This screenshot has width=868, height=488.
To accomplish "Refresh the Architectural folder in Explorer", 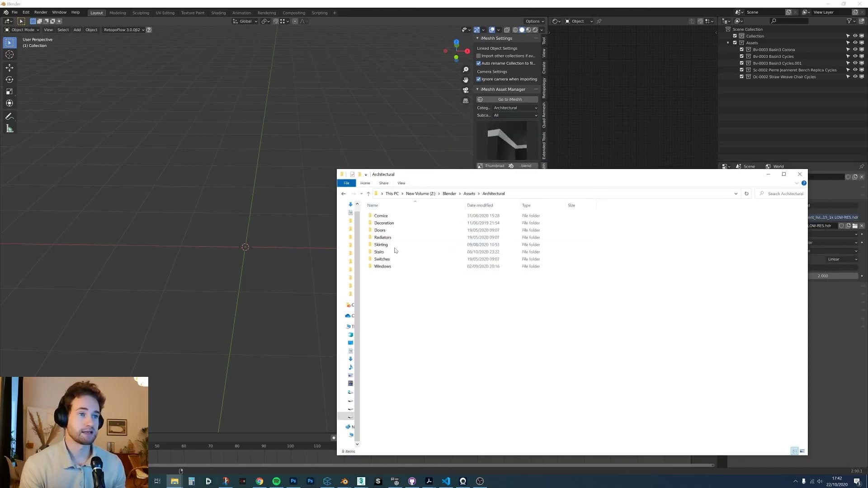I will pyautogui.click(x=746, y=194).
